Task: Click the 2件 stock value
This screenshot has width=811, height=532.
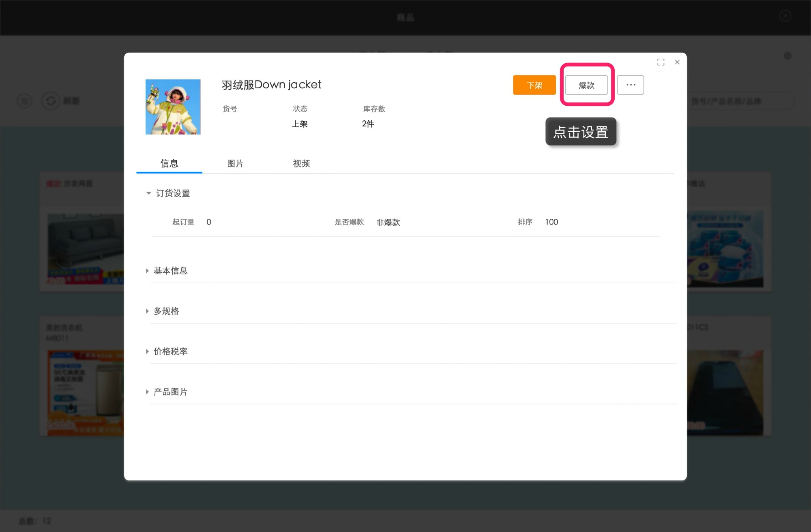Action: [368, 124]
